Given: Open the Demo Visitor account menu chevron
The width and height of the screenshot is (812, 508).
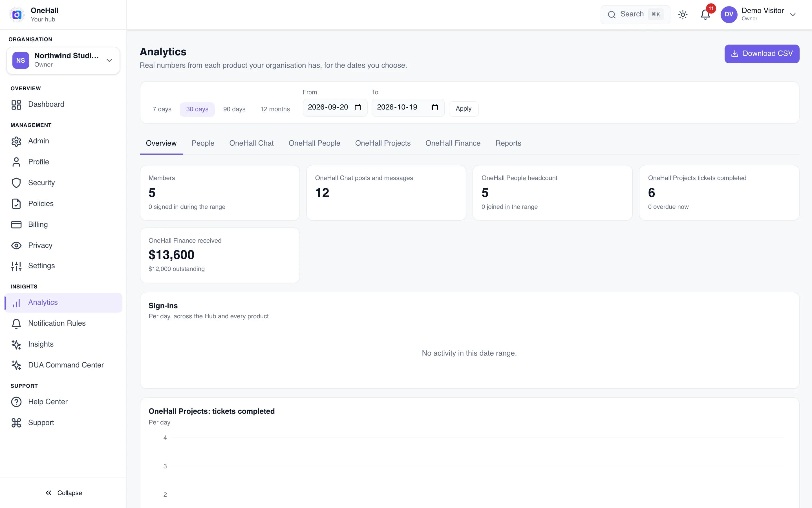Looking at the screenshot, I should pyautogui.click(x=793, y=14).
